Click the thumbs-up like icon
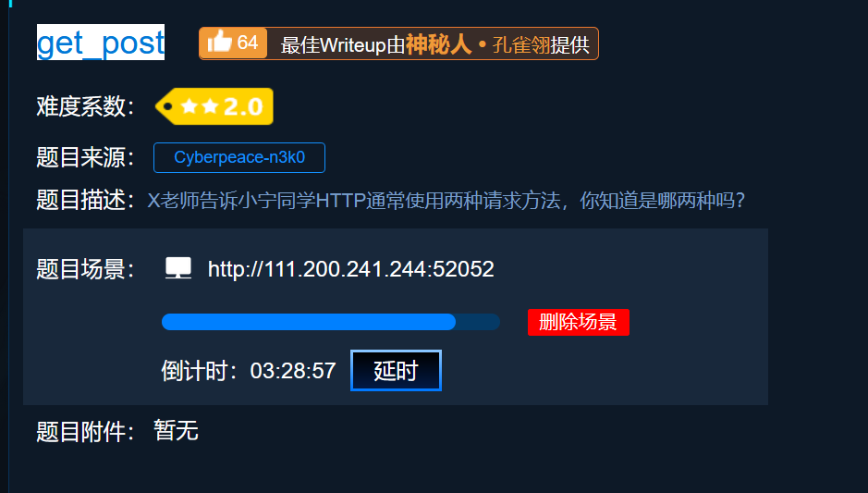868x493 pixels. pos(219,42)
